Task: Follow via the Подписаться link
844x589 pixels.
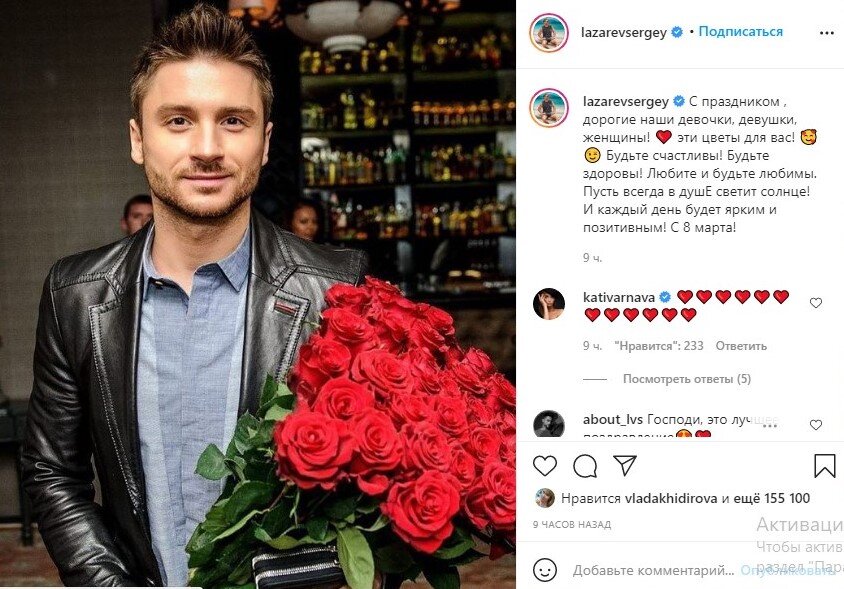Action: click(741, 32)
